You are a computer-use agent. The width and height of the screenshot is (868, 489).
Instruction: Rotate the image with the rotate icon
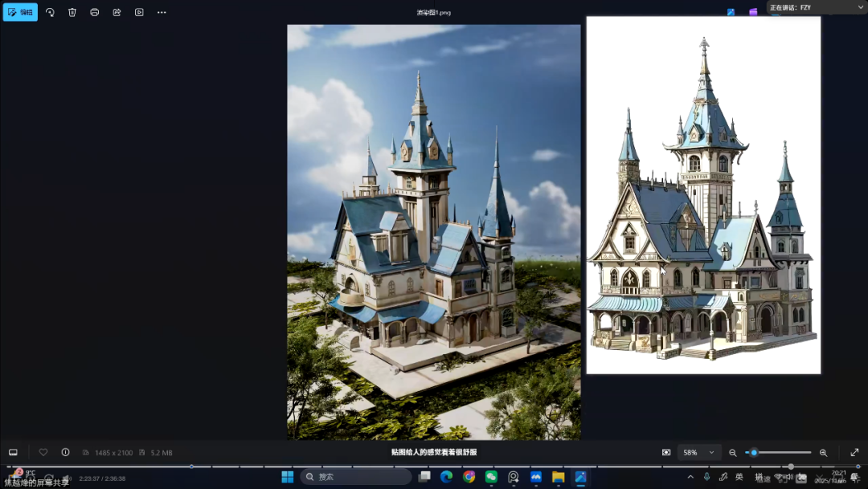50,12
